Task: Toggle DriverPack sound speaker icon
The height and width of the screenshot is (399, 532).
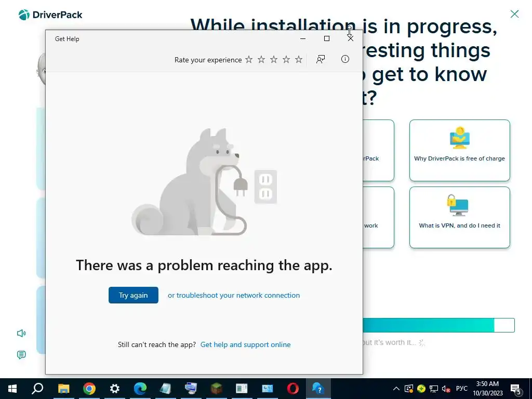Action: coord(21,333)
